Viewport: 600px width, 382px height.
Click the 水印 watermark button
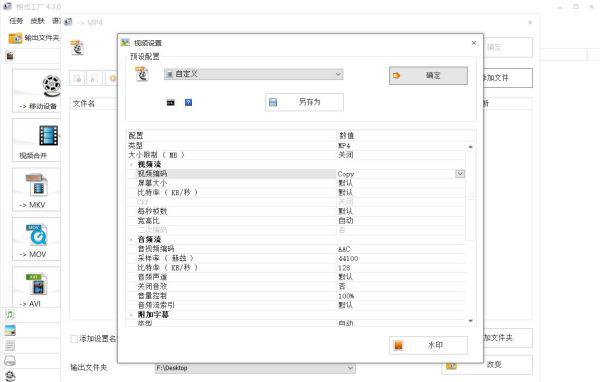428,345
